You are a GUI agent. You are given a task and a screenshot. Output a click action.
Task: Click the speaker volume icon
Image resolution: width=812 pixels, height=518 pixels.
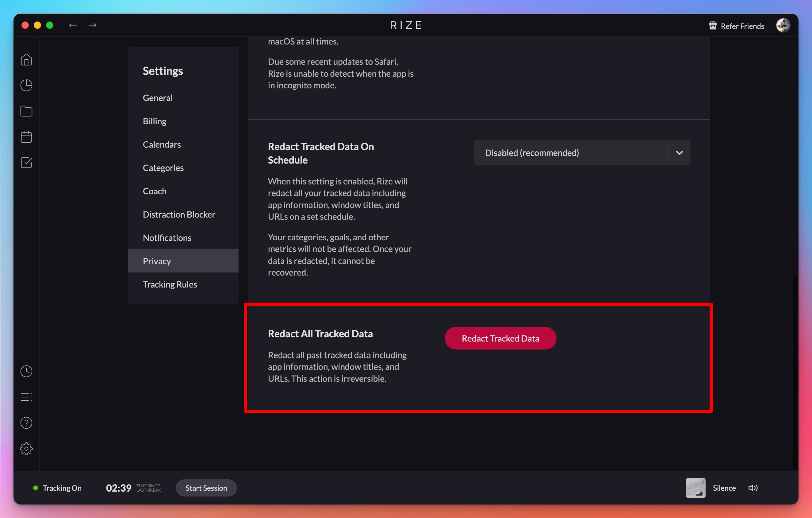pyautogui.click(x=753, y=488)
